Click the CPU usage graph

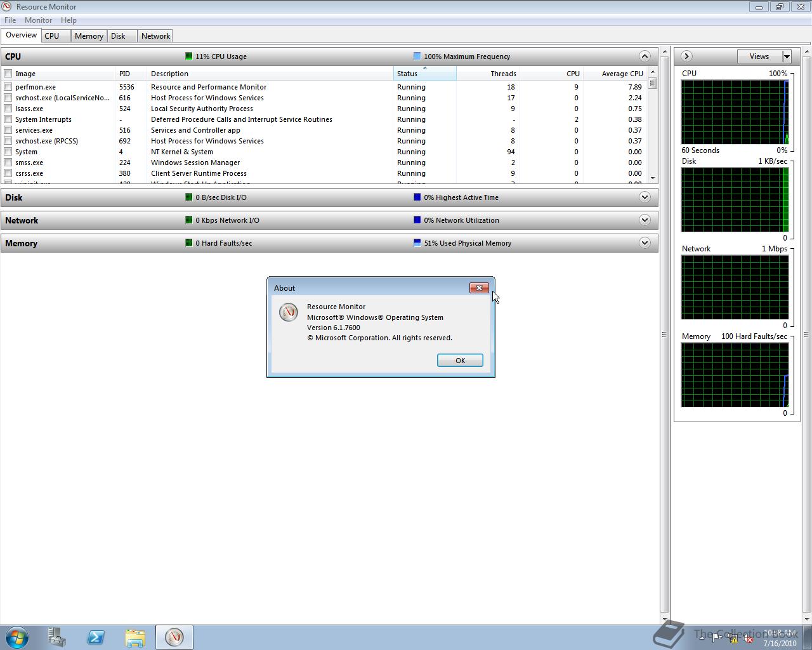(x=735, y=112)
